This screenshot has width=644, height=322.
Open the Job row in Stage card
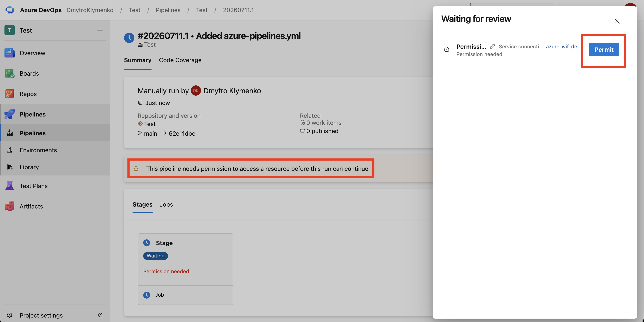185,295
